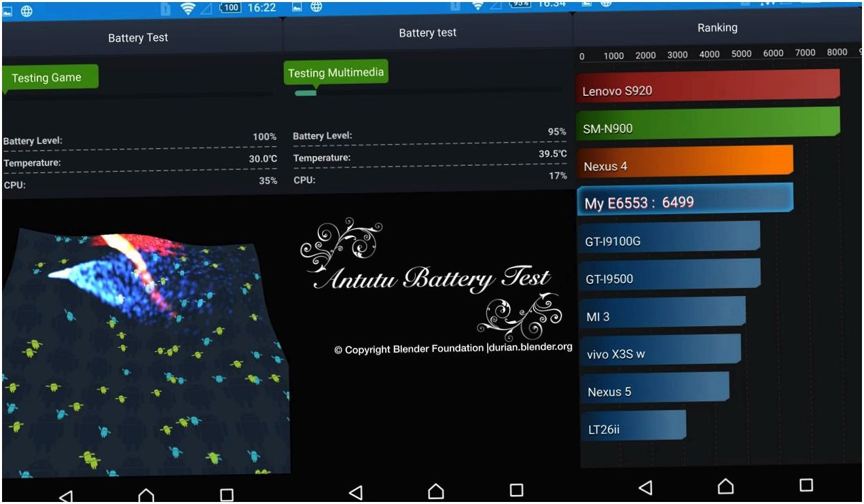Click the durian.blender.org copyright text

[453, 348]
